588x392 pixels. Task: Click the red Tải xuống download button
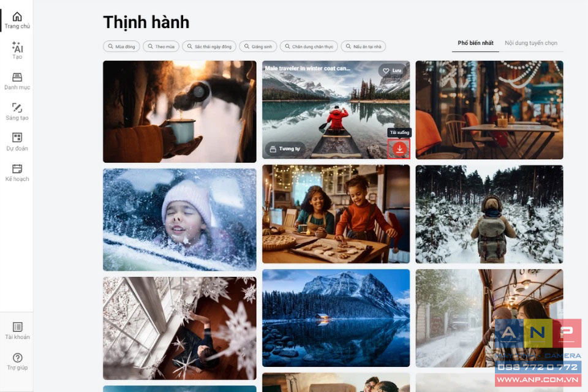coord(399,149)
